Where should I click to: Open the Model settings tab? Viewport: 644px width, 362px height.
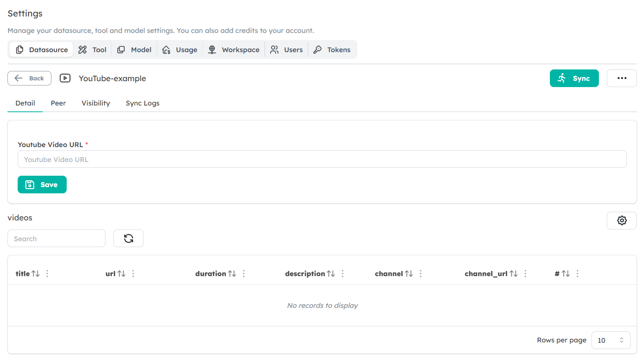click(135, 50)
